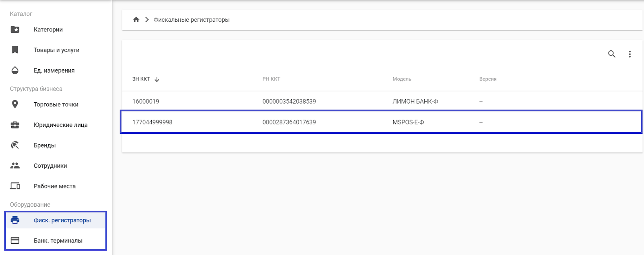Screen dimensions: 644x255
Task: Sort by Модель column header
Action: point(402,79)
